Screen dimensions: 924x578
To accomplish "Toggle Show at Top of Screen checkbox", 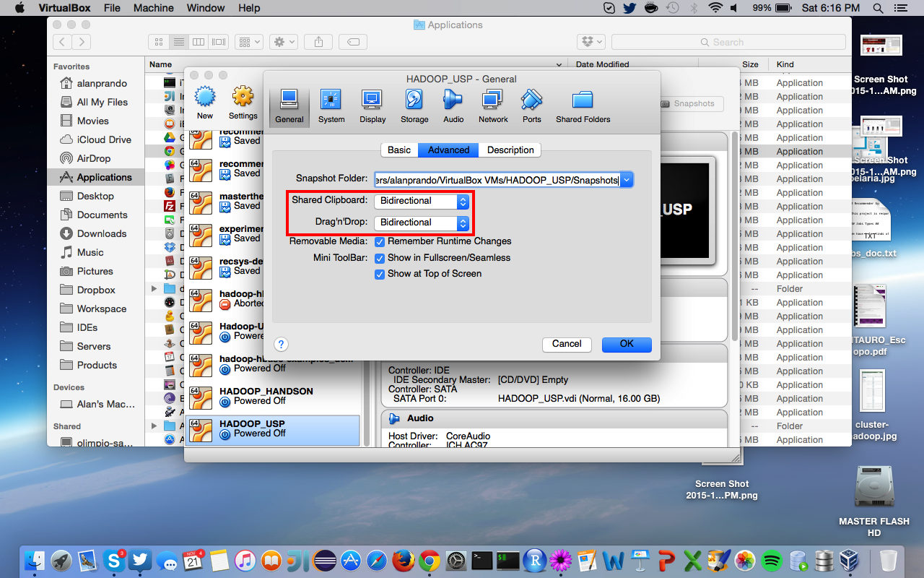I will pos(380,274).
